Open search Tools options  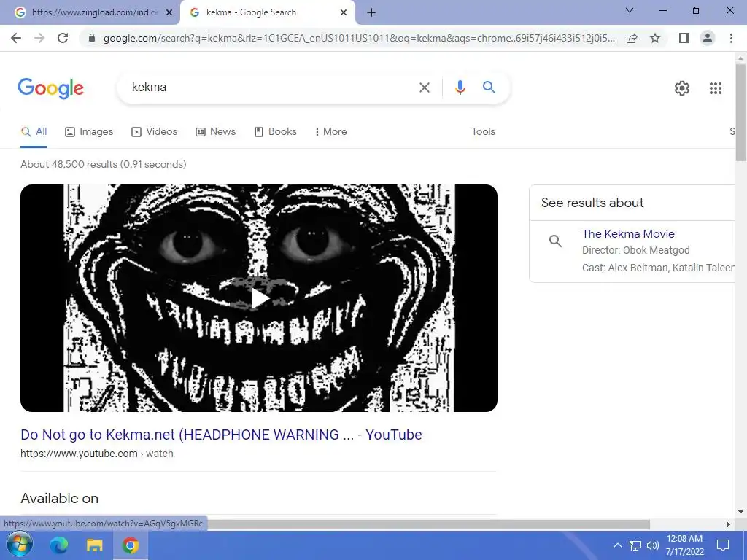[483, 132]
